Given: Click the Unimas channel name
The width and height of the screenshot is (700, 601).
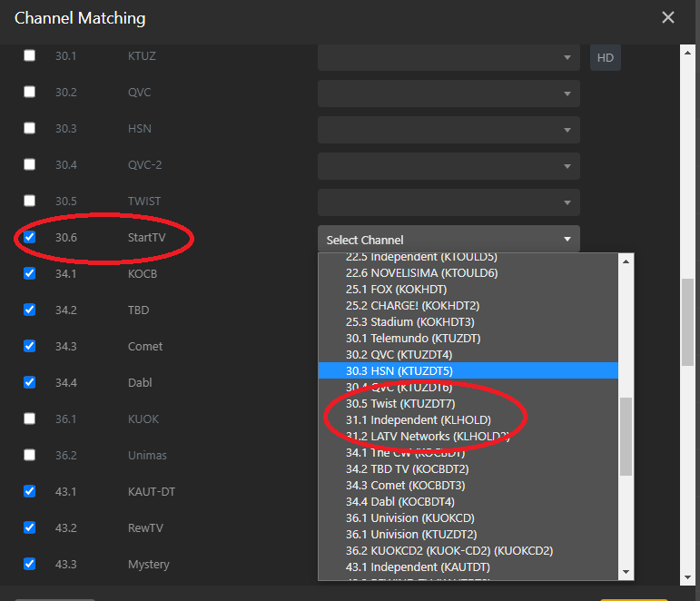Looking at the screenshot, I should (x=147, y=455).
